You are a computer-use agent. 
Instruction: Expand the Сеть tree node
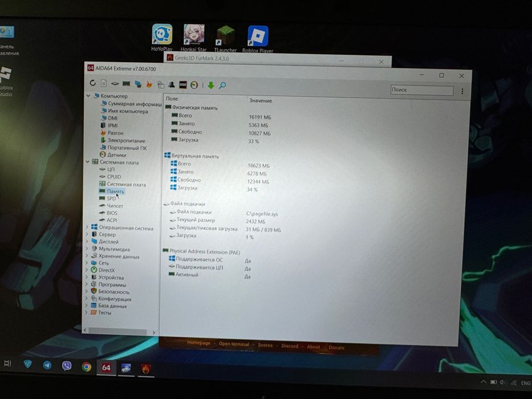(87, 263)
